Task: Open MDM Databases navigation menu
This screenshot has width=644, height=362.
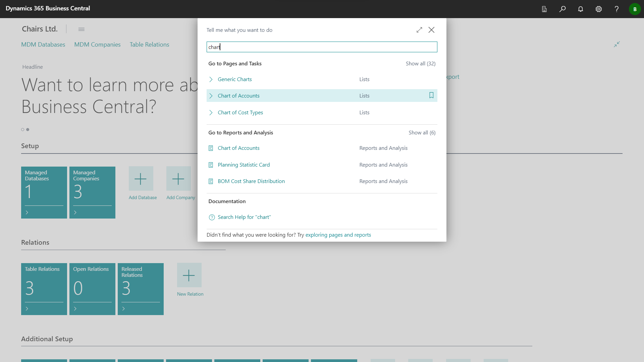Action: click(43, 45)
